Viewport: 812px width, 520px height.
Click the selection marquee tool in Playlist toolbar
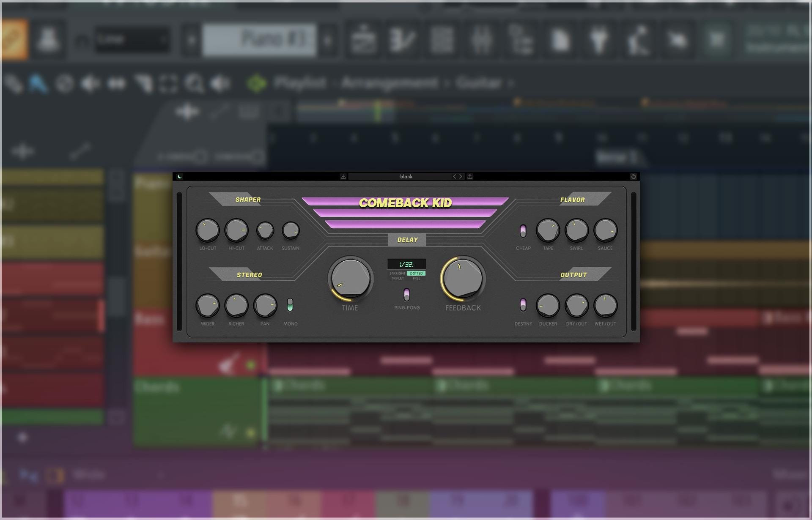pyautogui.click(x=168, y=83)
